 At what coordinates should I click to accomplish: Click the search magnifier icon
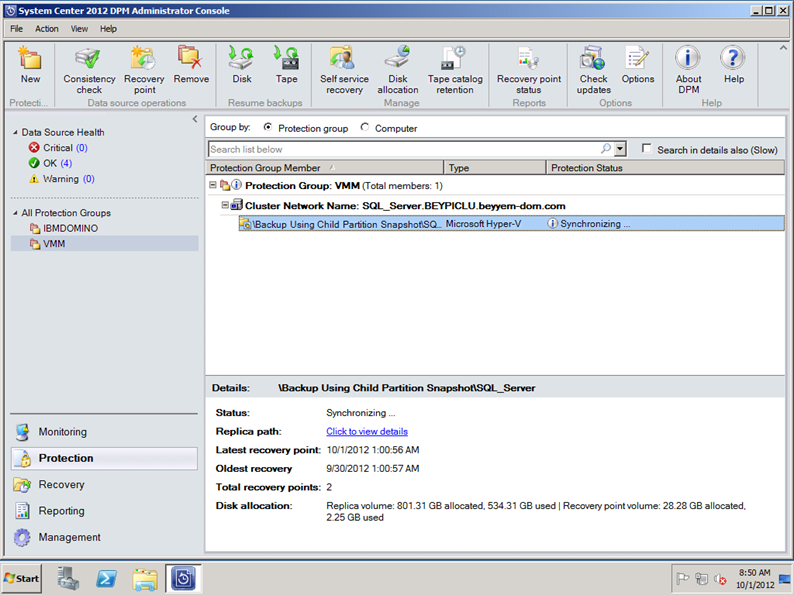[x=606, y=149]
